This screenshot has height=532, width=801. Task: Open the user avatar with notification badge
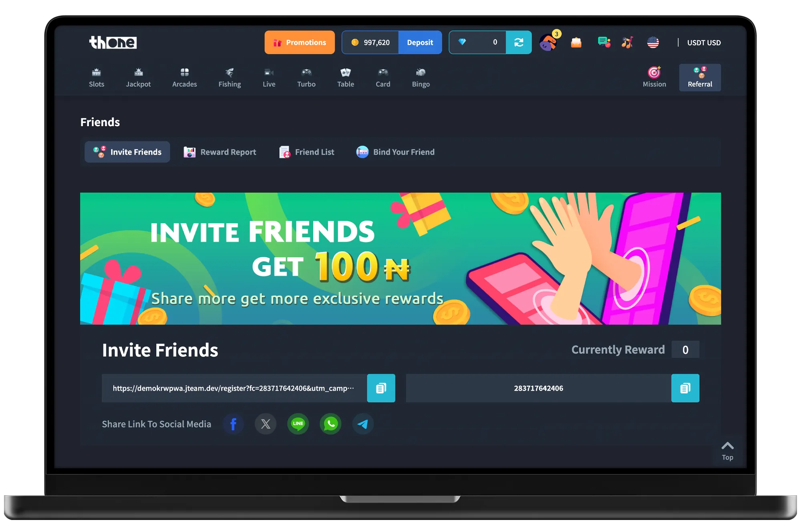coord(549,41)
